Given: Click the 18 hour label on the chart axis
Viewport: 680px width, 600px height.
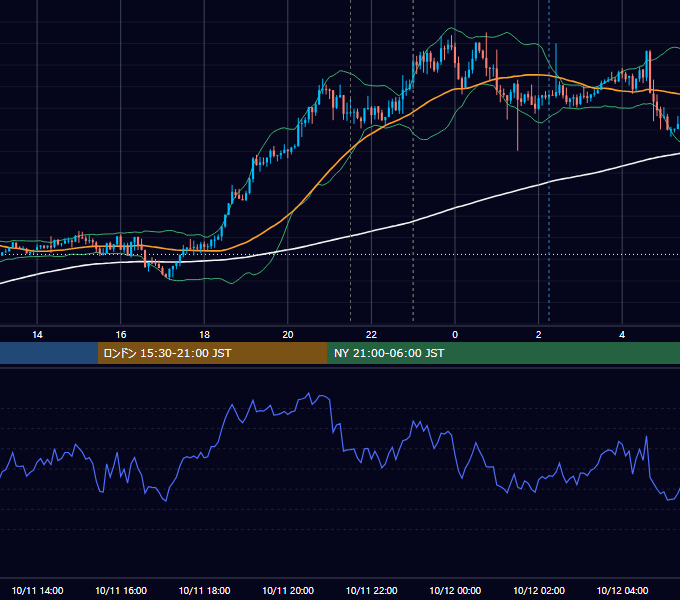Looking at the screenshot, I should coord(204,335).
